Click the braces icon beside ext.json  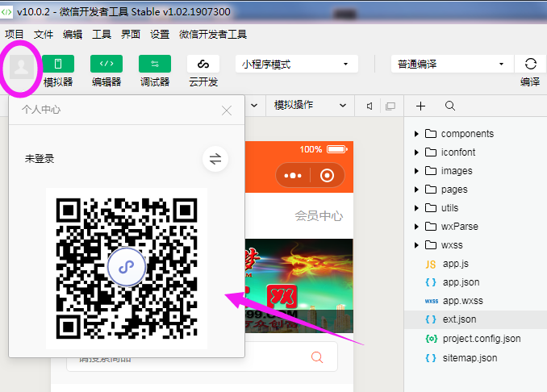click(431, 319)
